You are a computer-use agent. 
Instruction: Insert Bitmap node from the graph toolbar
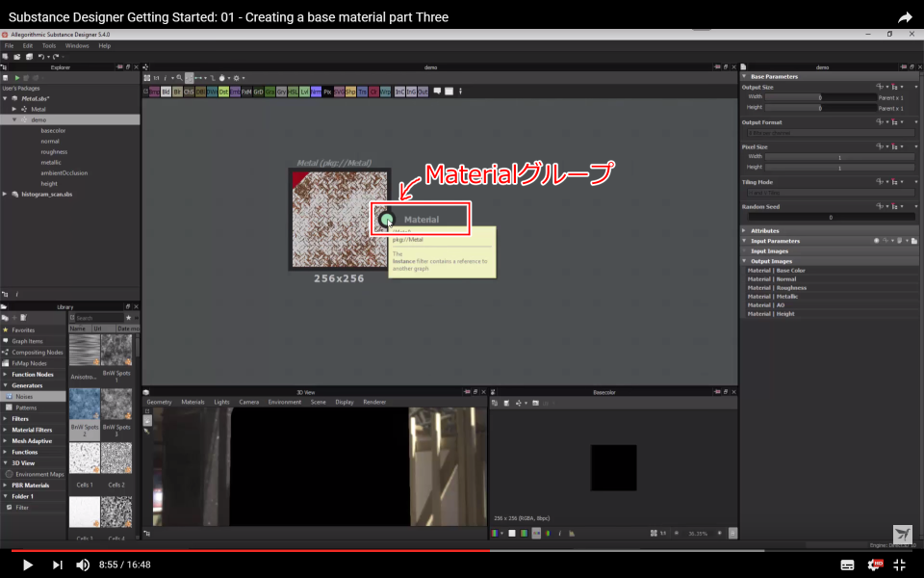(154, 92)
